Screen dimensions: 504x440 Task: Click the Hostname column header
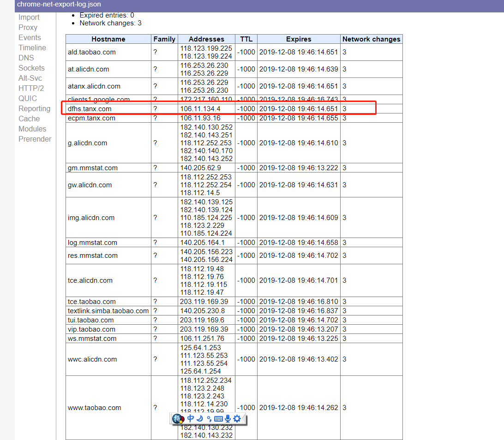click(x=108, y=39)
